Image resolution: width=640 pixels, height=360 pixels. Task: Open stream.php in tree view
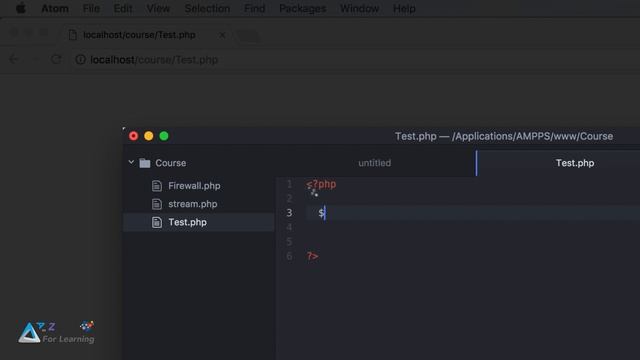coord(193,204)
